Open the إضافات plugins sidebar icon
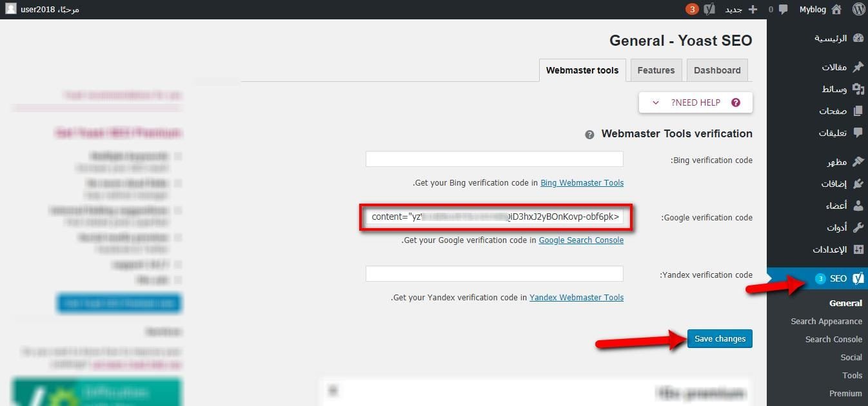The image size is (868, 406). coord(858,184)
